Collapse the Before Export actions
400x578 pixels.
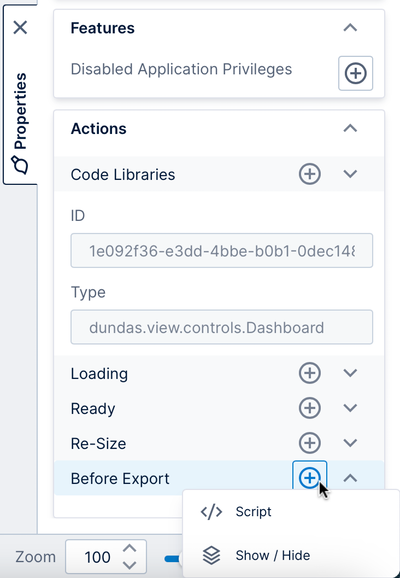pyautogui.click(x=350, y=478)
